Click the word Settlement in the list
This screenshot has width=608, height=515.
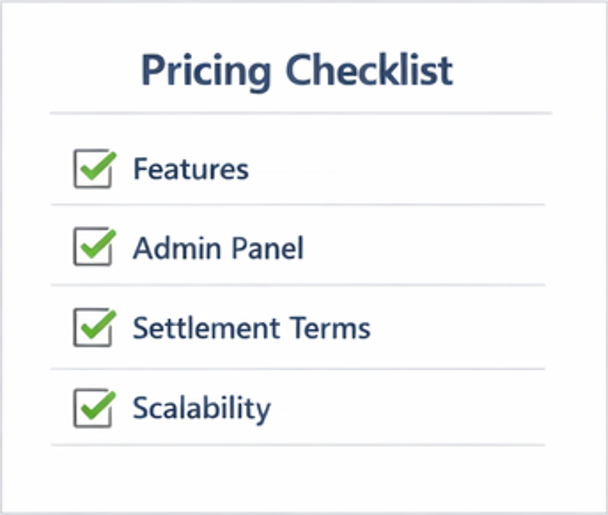pos(203,328)
